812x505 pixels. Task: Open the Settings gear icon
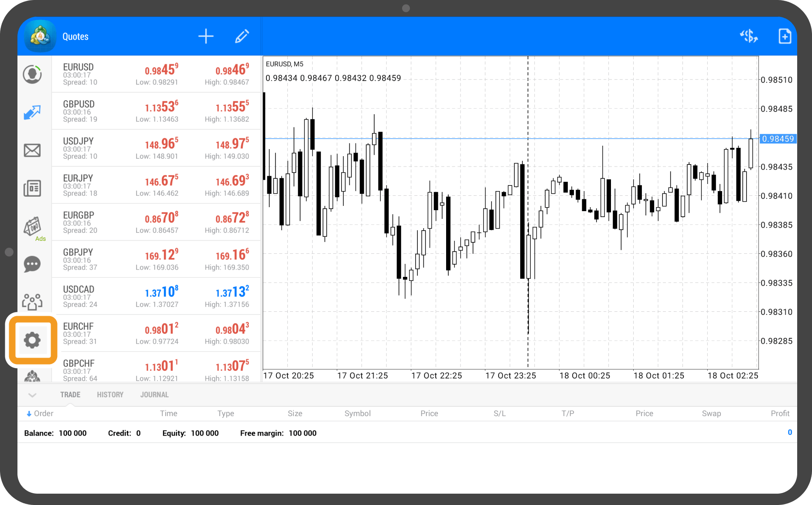point(32,340)
